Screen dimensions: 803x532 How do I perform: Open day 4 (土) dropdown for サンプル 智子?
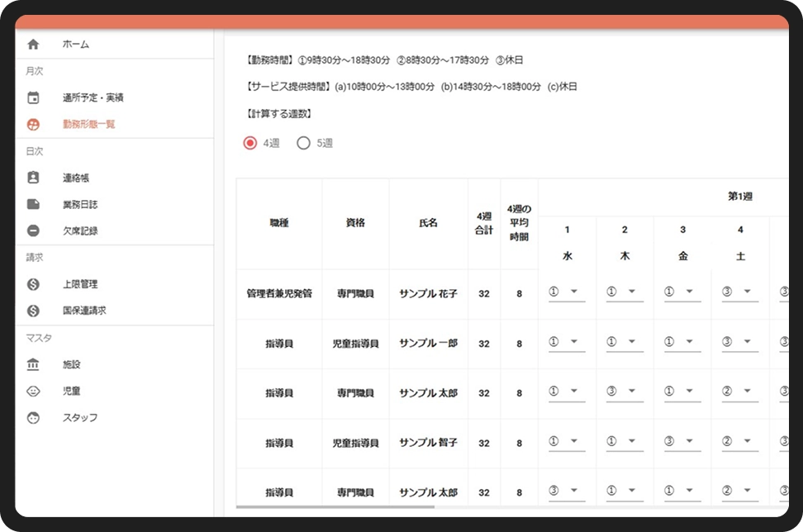[x=740, y=441]
